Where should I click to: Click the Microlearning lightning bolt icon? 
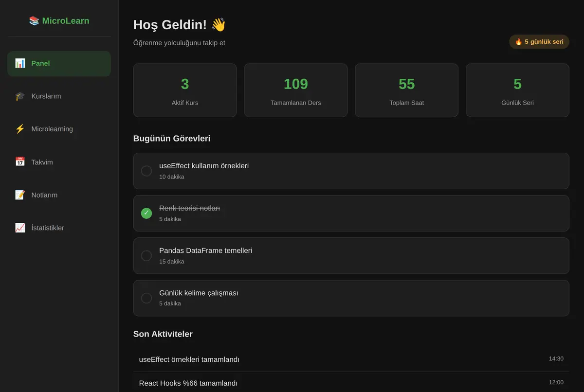coord(20,129)
